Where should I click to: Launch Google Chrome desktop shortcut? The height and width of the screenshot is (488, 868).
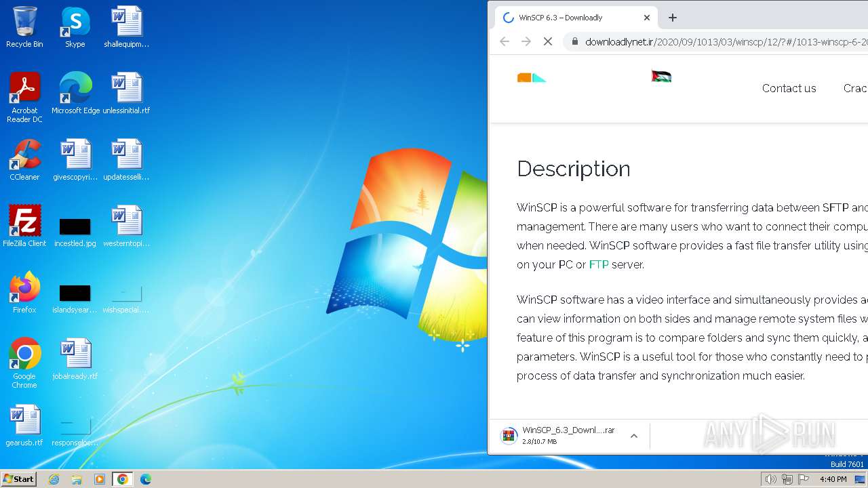pyautogui.click(x=24, y=363)
